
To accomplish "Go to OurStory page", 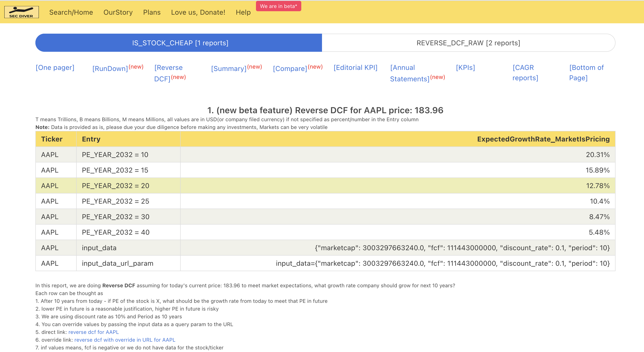I will click(118, 12).
